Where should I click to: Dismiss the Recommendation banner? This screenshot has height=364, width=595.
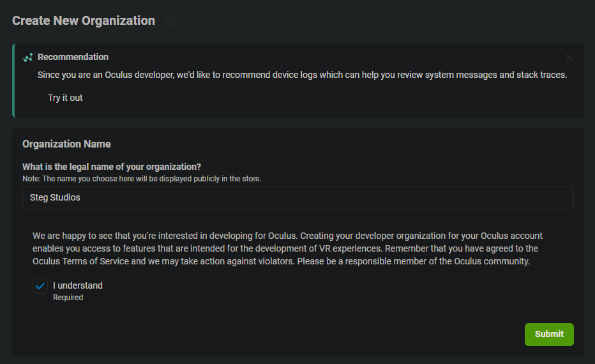[x=568, y=57]
